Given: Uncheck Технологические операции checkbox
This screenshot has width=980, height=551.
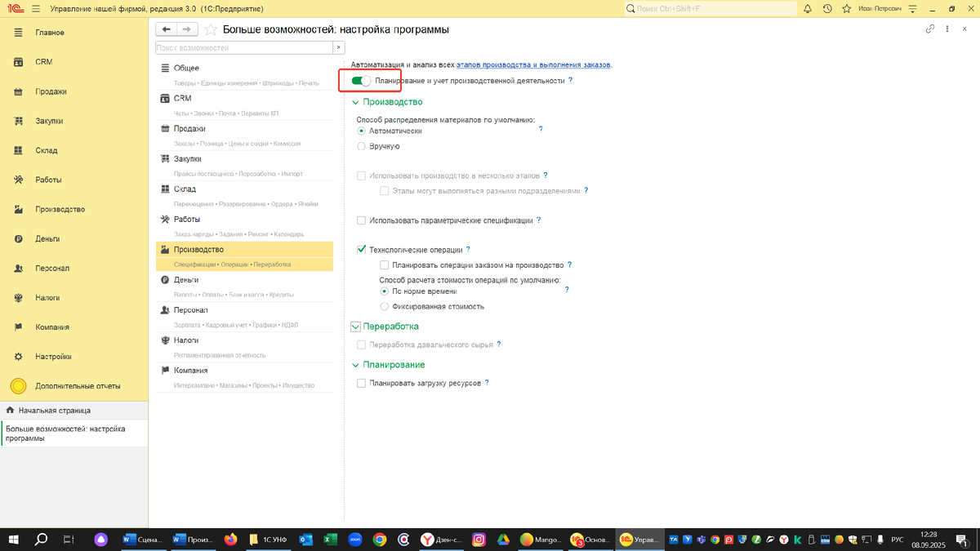Looking at the screenshot, I should point(362,250).
